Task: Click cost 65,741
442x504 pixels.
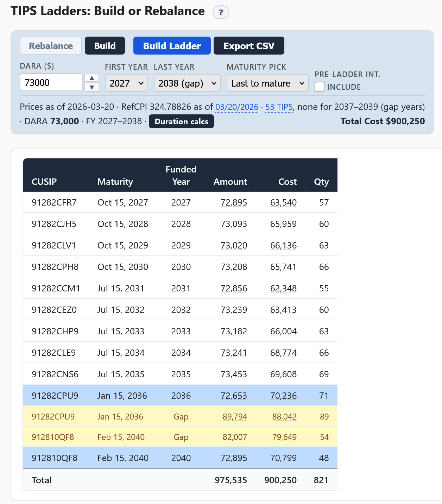Action: click(x=284, y=267)
